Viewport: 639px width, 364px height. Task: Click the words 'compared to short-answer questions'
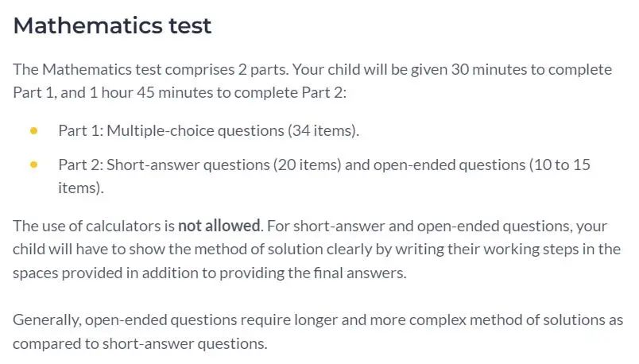[x=140, y=343]
